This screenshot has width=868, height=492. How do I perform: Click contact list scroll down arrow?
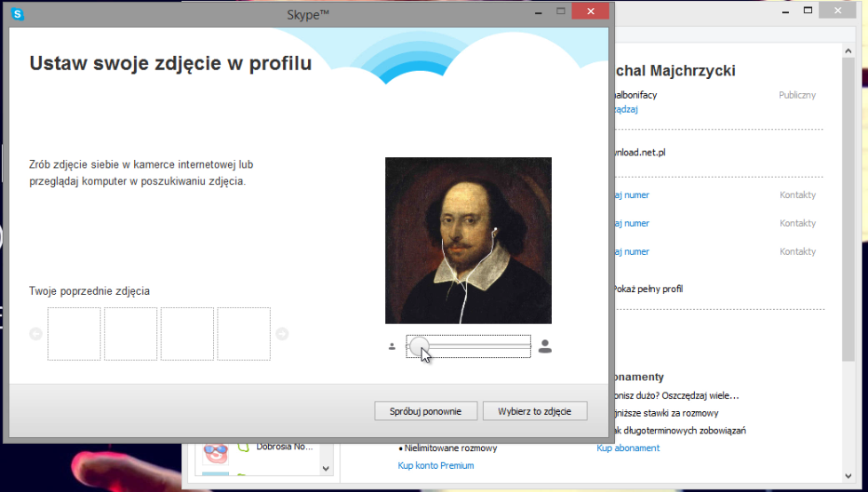326,469
